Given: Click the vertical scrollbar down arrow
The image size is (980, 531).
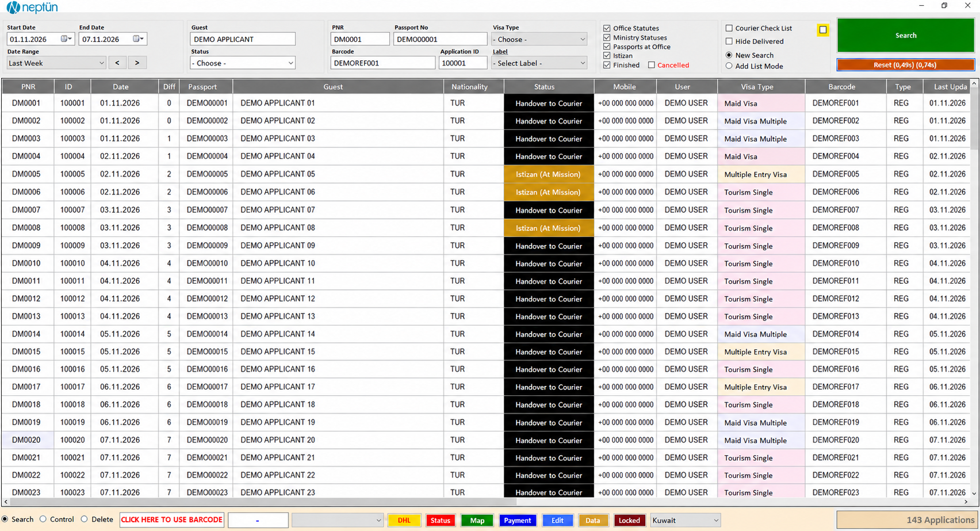Looking at the screenshot, I should 974,493.
